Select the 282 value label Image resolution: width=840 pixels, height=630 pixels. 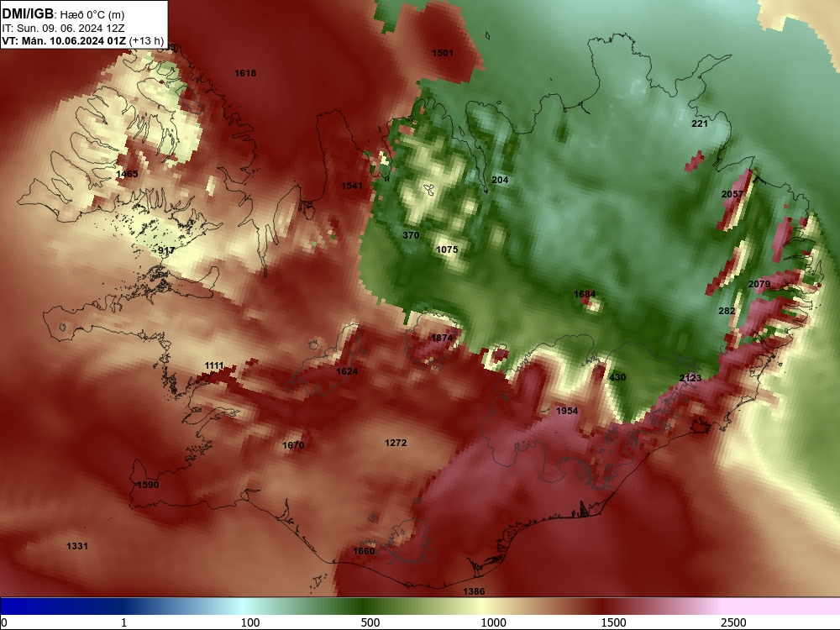tap(727, 312)
